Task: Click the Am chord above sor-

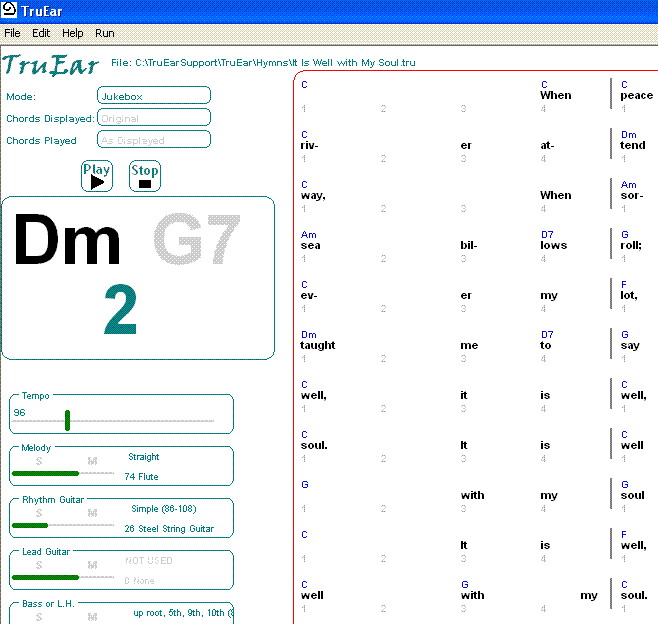Action: point(629,185)
